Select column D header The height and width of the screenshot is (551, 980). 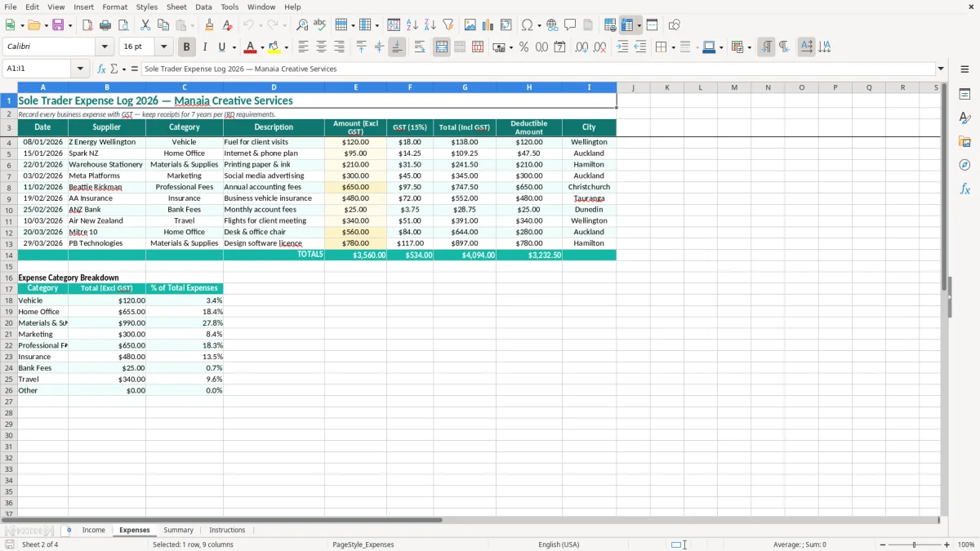point(274,87)
